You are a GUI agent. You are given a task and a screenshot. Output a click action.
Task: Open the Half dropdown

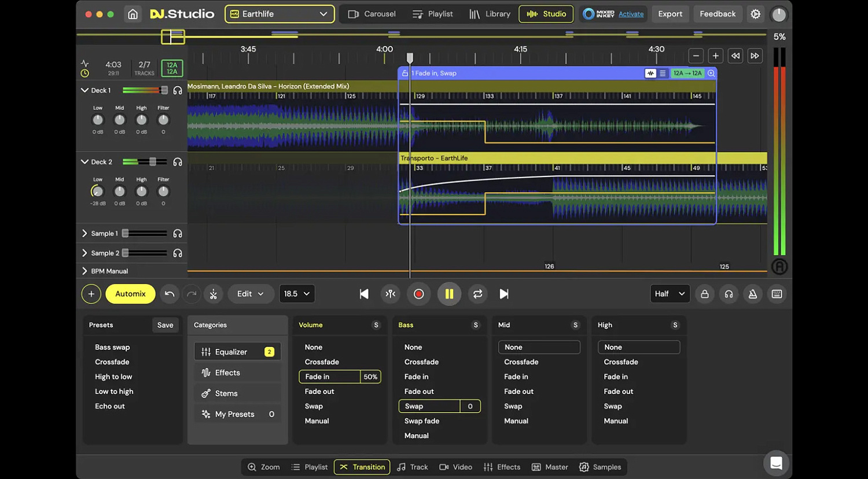[670, 294]
